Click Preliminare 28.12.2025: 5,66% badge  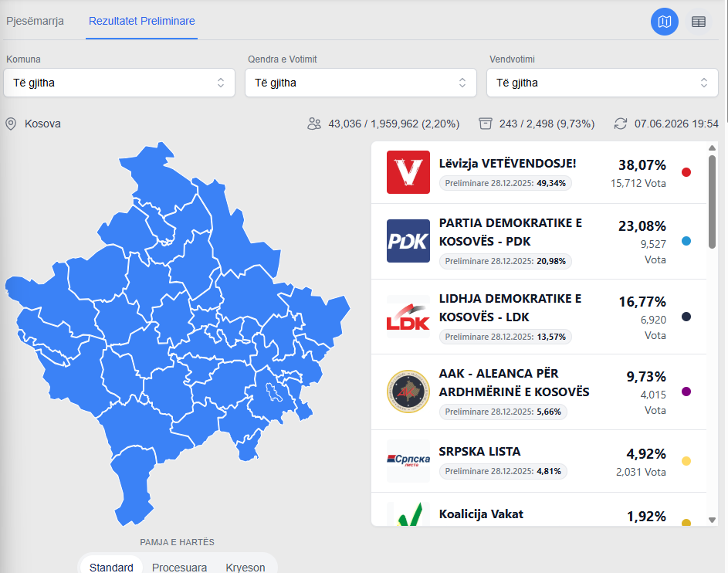pyautogui.click(x=503, y=412)
